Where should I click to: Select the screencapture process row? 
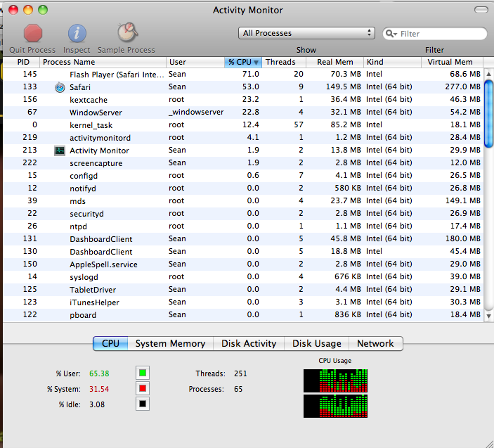(x=243, y=163)
